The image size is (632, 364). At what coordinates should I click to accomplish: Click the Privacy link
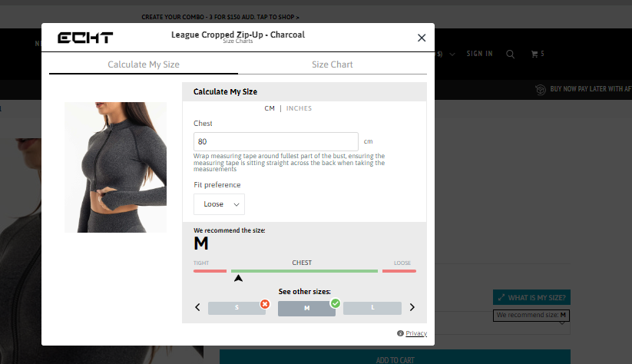click(x=415, y=333)
